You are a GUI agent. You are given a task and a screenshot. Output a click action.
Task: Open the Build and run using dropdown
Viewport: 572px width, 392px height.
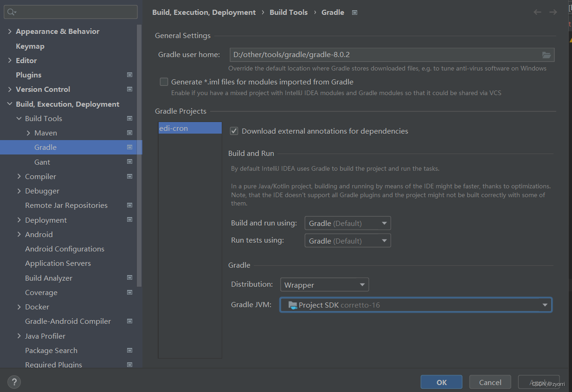click(347, 223)
